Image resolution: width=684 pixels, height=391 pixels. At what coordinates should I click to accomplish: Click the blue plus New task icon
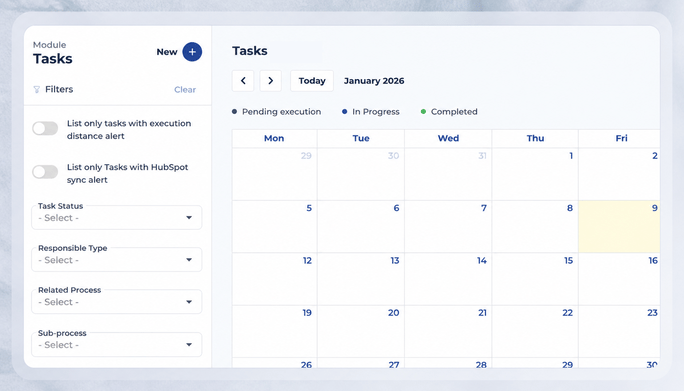[x=192, y=52]
